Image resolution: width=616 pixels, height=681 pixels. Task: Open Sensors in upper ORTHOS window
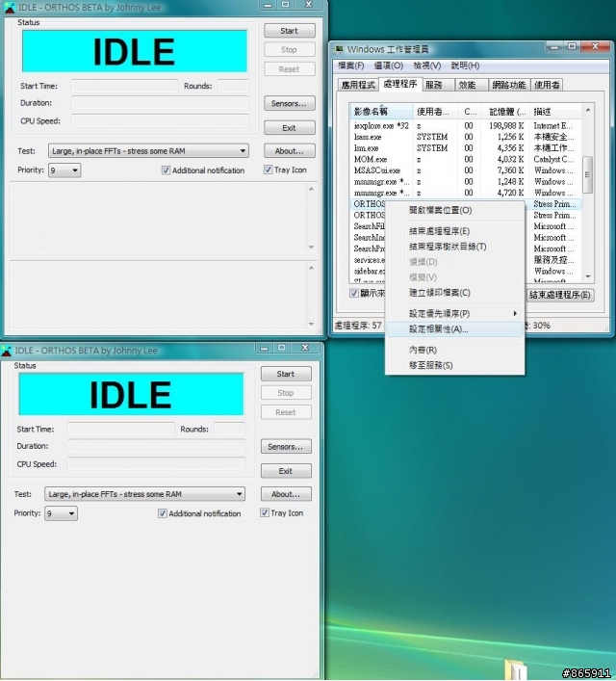(x=289, y=103)
